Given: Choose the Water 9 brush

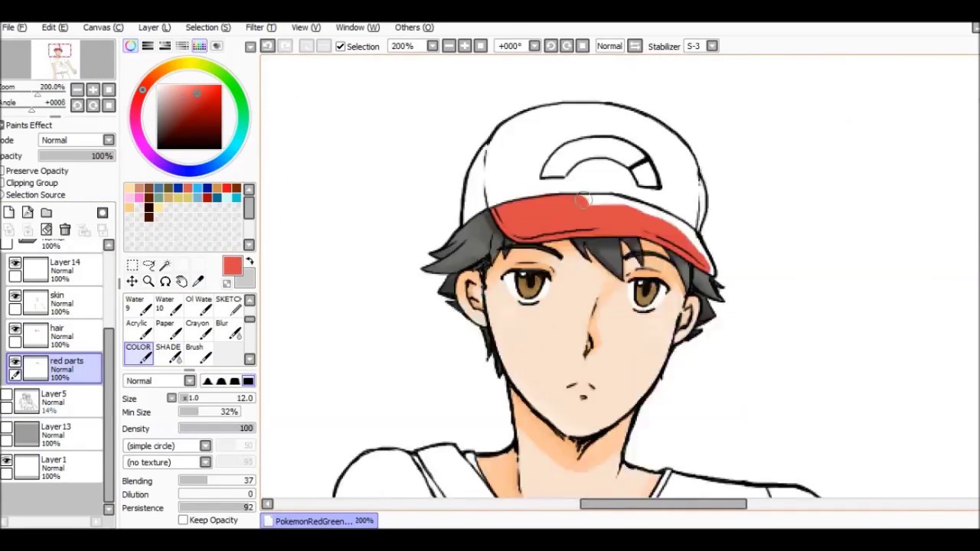Looking at the screenshot, I should pos(139,305).
